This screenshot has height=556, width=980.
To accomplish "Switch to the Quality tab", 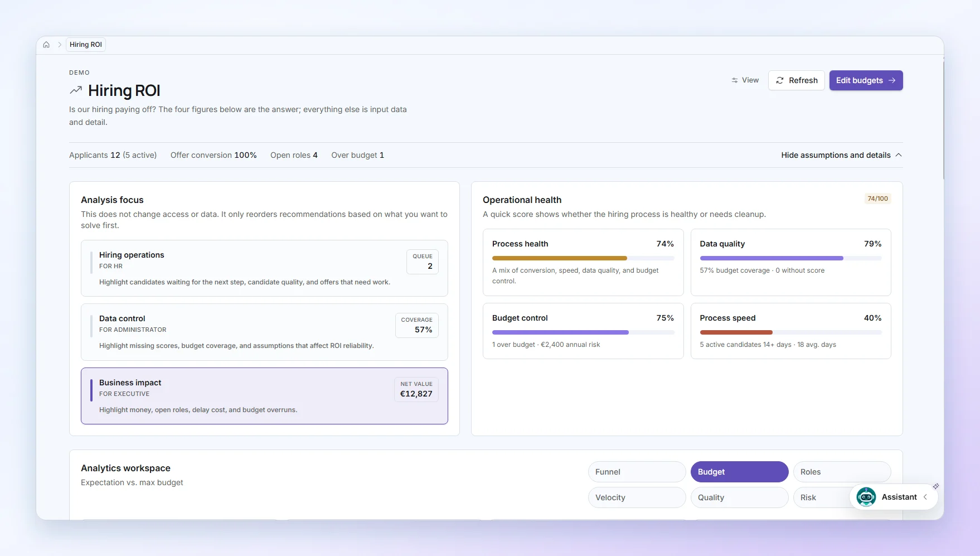I will point(739,497).
